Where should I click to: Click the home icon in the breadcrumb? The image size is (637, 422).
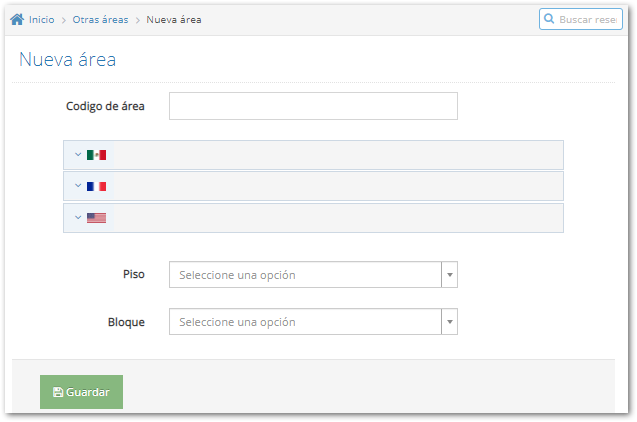[x=17, y=20]
